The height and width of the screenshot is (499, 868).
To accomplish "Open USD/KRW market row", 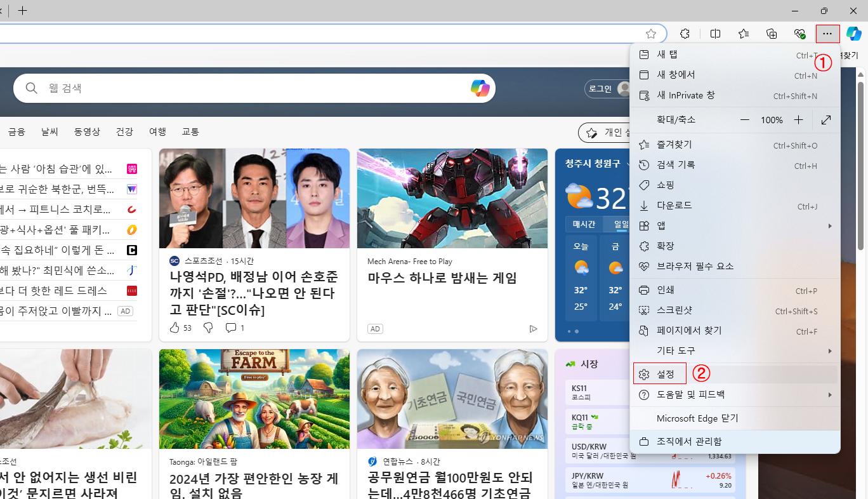I will coord(651,451).
